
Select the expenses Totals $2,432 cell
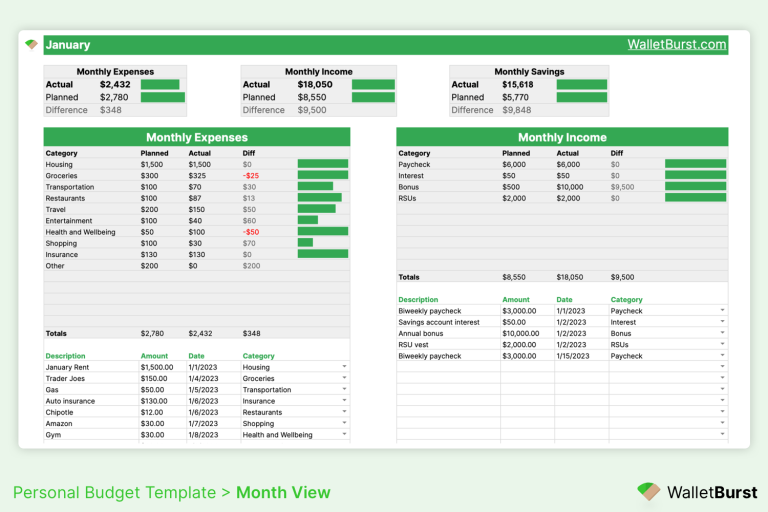pyautogui.click(x=200, y=333)
